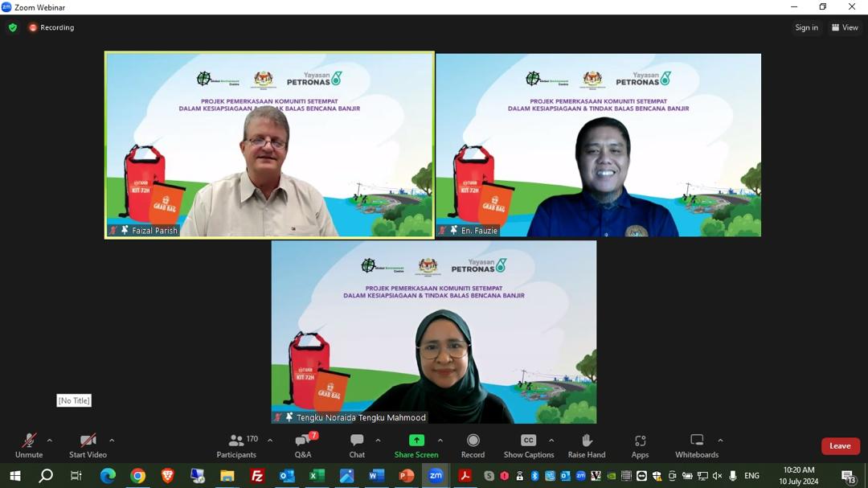Open the View menu
Image resolution: width=868 pixels, height=488 pixels.
[845, 27]
